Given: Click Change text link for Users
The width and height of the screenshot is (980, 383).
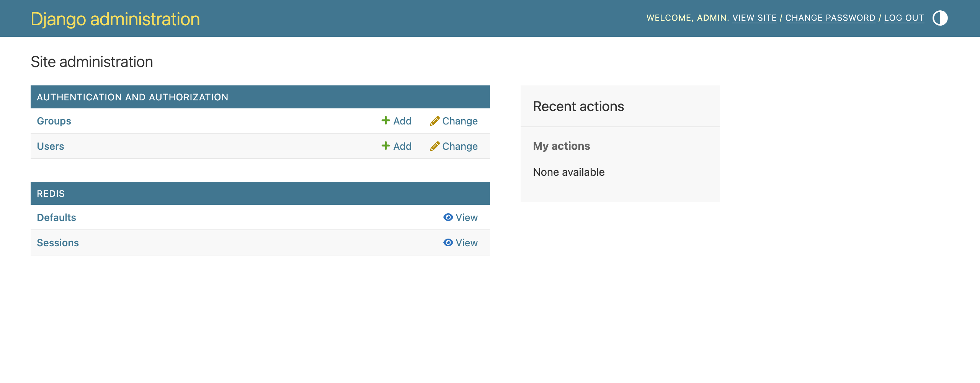Looking at the screenshot, I should click(x=460, y=146).
